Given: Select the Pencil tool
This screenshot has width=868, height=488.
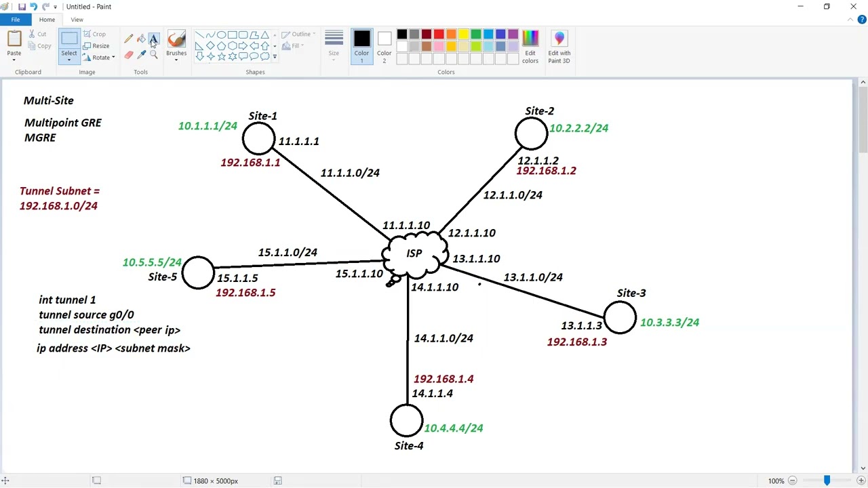Looking at the screenshot, I should tap(129, 39).
